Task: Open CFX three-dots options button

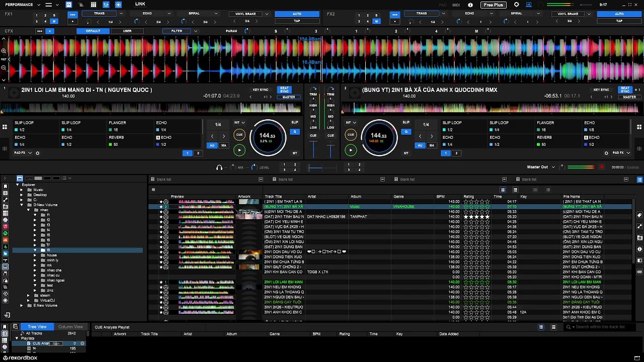Action: (x=40, y=31)
